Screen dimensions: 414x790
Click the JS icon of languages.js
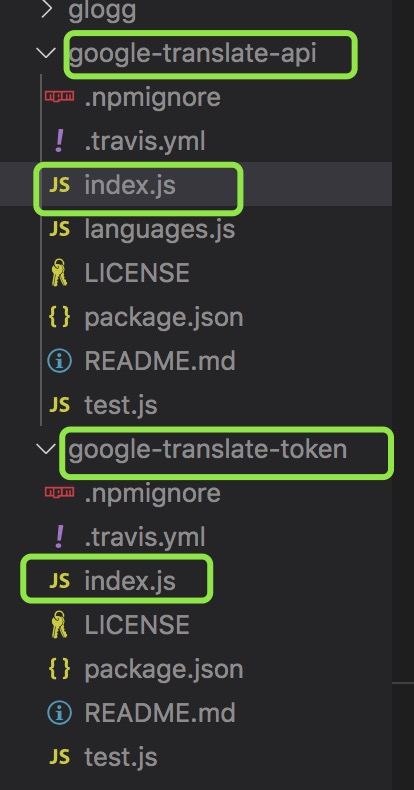pos(59,229)
